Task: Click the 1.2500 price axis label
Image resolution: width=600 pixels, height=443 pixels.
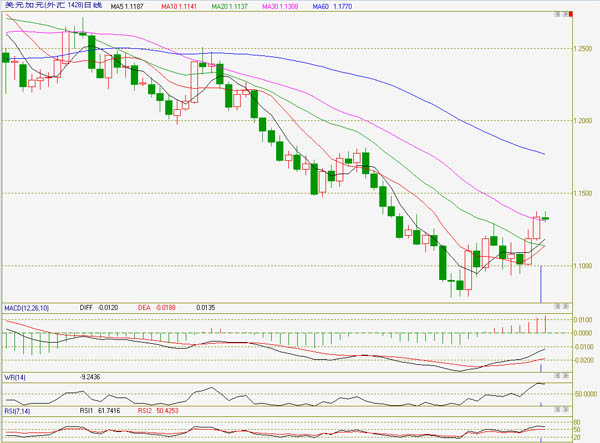Action: [x=582, y=49]
